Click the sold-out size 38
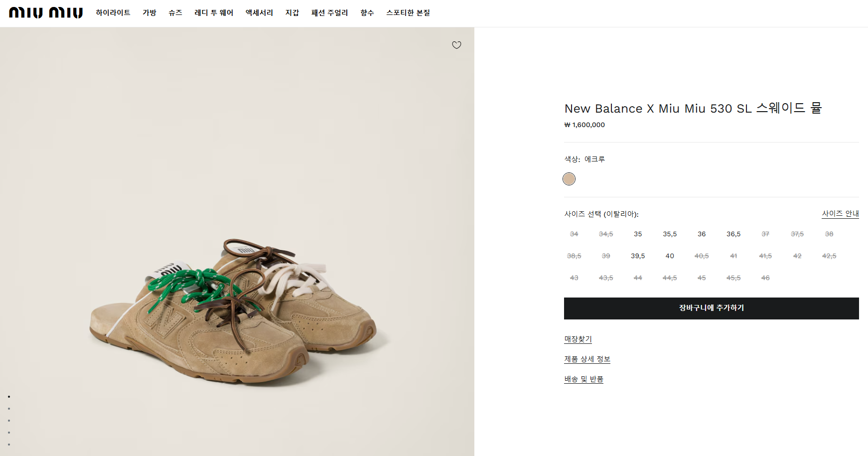Viewport: 868px width, 456px height. 829,234
